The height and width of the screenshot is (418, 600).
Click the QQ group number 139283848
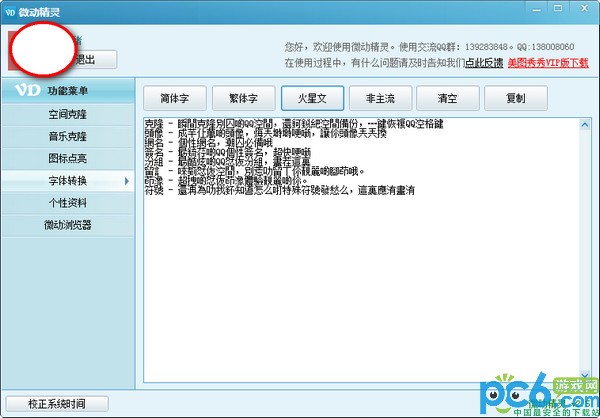click(486, 47)
